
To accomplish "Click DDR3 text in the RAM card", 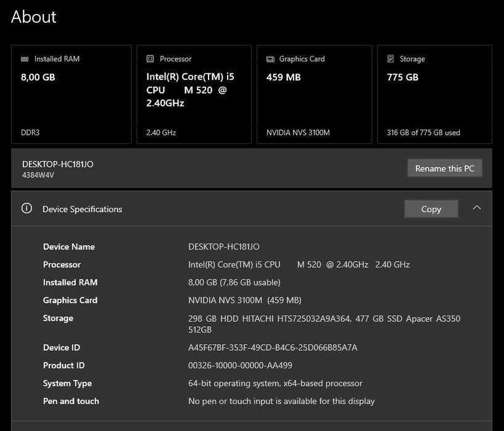I will click(30, 133).
